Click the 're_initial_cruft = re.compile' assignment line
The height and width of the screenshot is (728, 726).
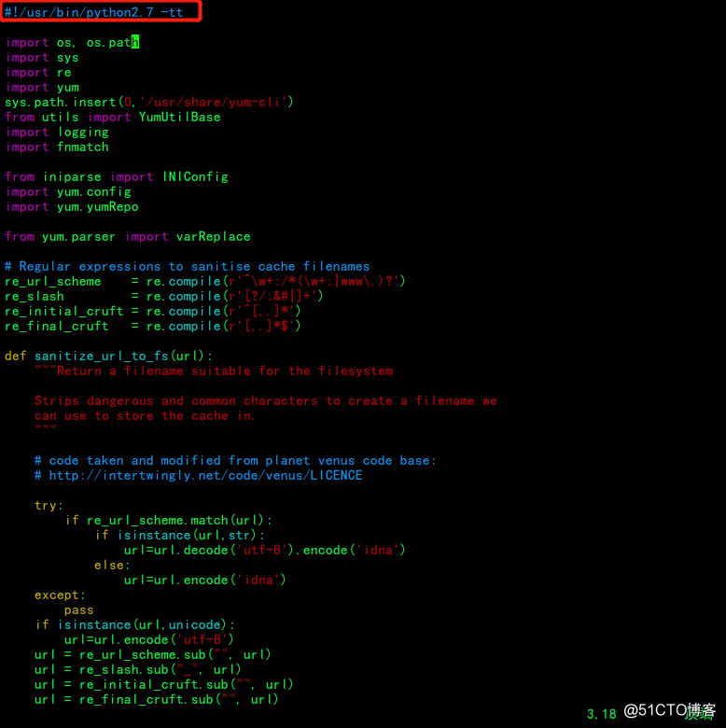(153, 311)
